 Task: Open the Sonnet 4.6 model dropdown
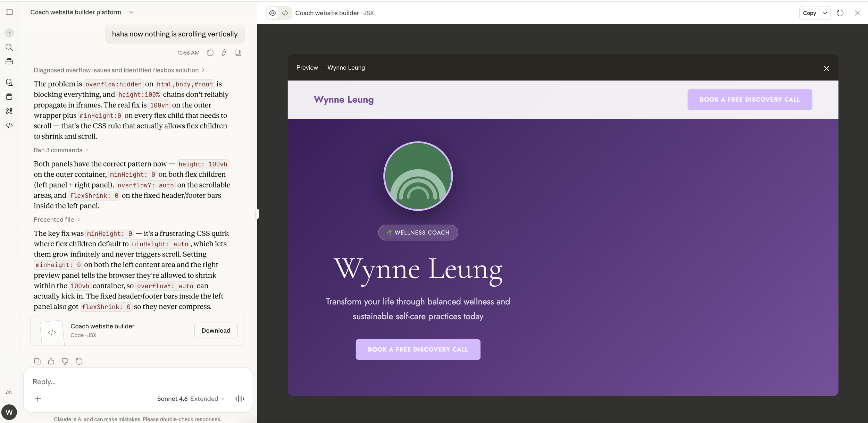pos(190,398)
